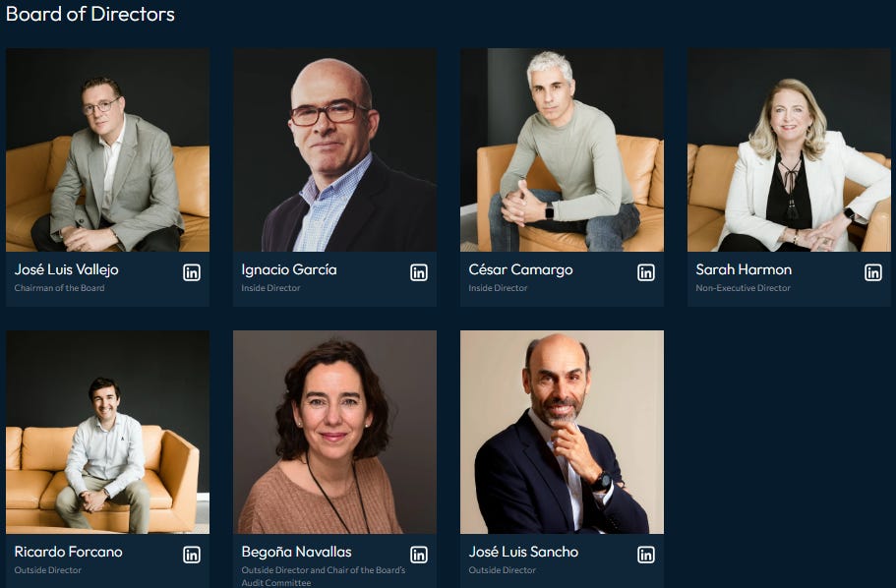
Task: Select Ignacio García's portrait photo
Action: [x=334, y=149]
